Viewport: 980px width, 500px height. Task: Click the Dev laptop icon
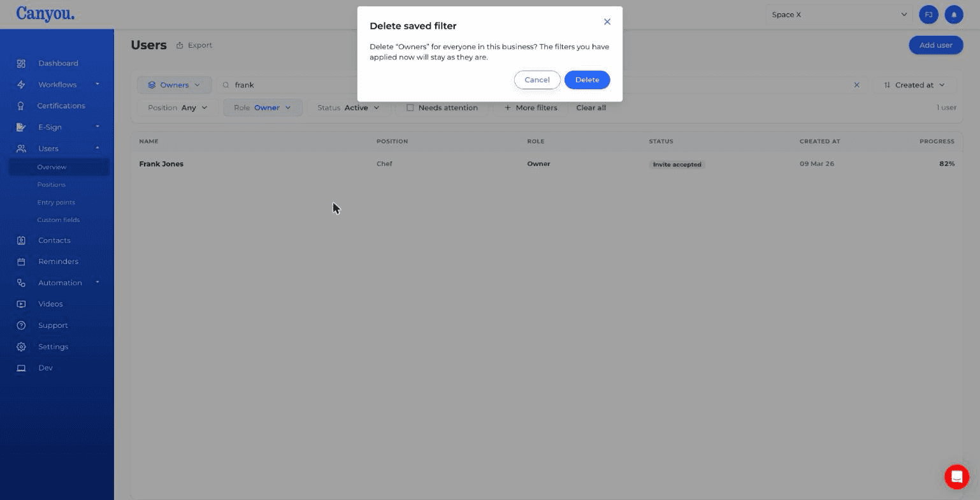tap(21, 368)
